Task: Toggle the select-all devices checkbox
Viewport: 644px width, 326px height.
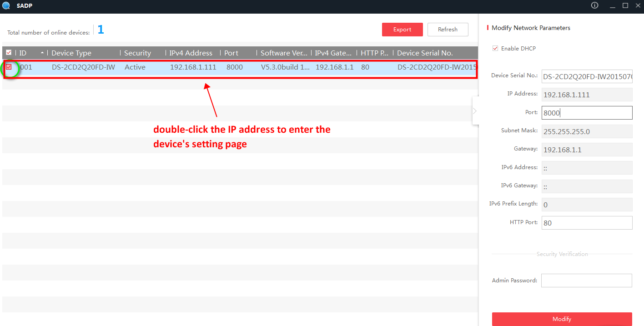Action: pyautogui.click(x=8, y=52)
